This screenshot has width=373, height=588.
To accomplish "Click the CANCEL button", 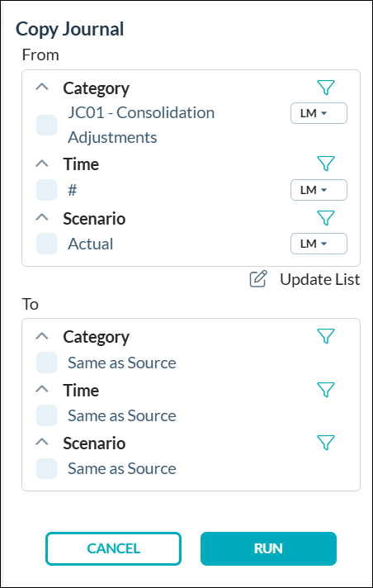I will tap(114, 548).
